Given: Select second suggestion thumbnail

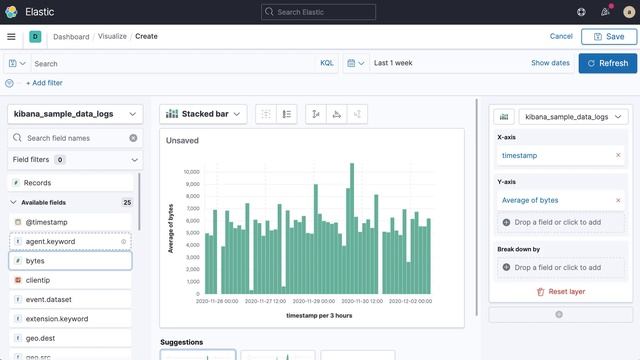Looking at the screenshot, I should tap(278, 355).
